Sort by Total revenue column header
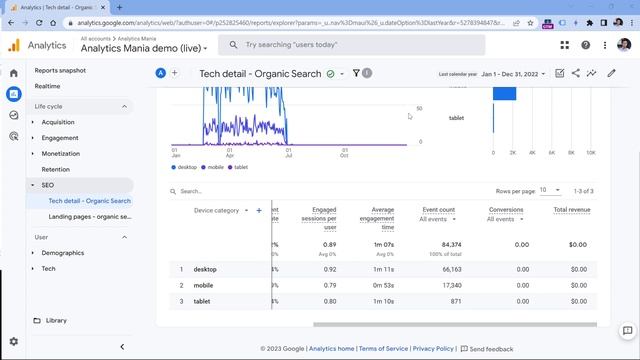 click(x=571, y=210)
